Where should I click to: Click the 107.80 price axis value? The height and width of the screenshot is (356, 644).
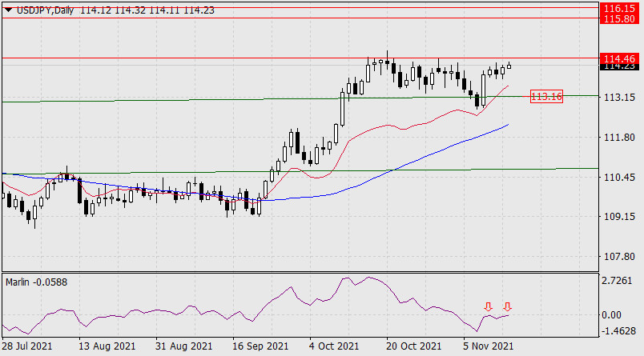click(619, 257)
